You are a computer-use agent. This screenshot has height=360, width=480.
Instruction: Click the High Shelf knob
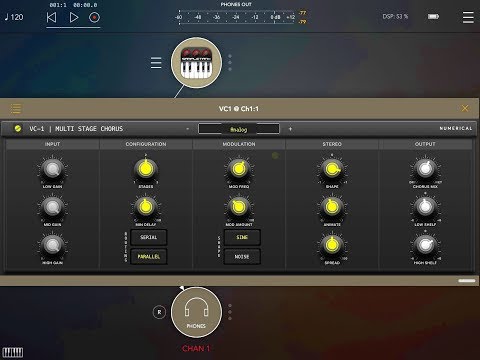pyautogui.click(x=425, y=245)
